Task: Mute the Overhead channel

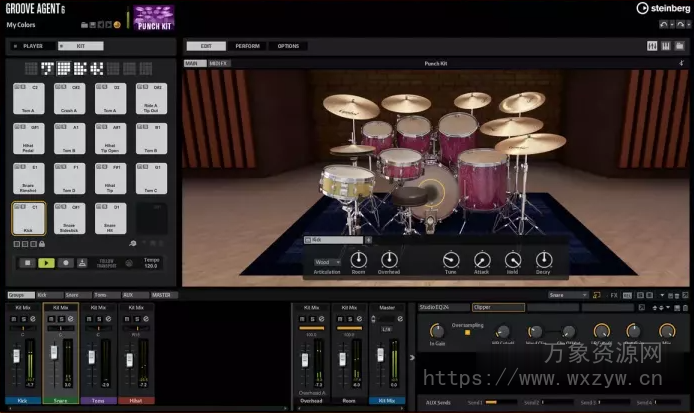Action: pyautogui.click(x=303, y=319)
